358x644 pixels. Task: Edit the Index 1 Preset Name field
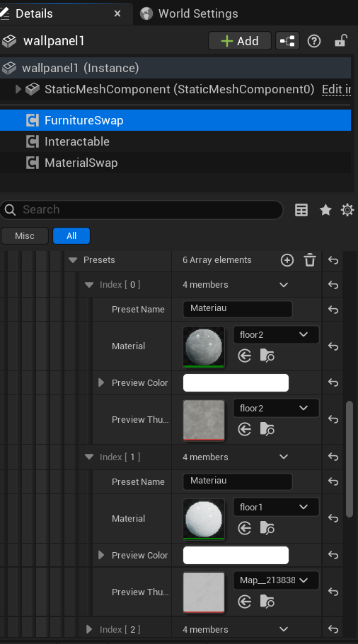point(238,481)
